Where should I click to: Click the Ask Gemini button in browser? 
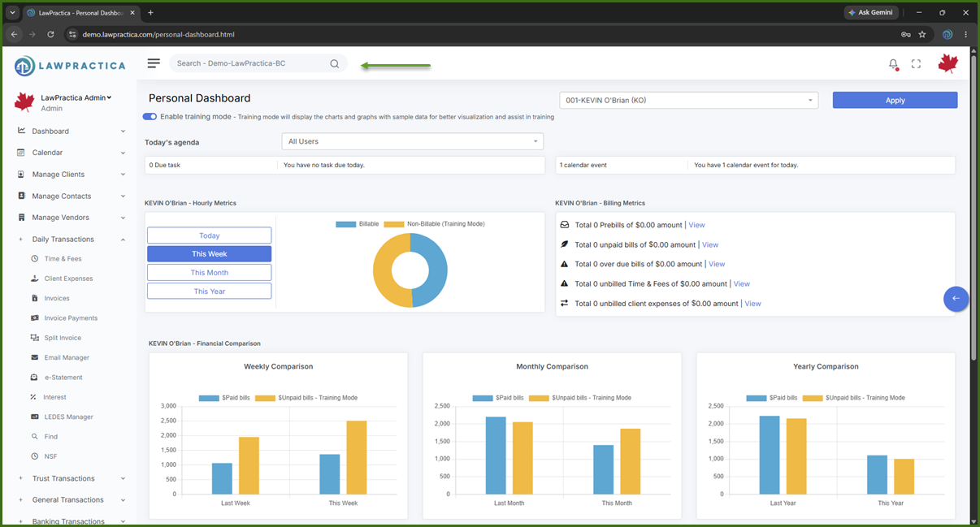coord(872,12)
